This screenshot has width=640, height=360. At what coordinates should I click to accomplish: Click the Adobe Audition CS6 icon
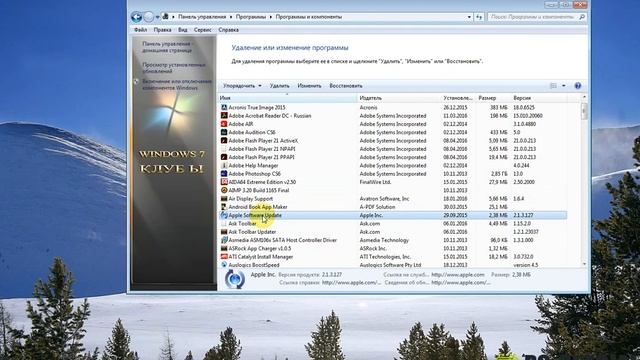[224, 132]
